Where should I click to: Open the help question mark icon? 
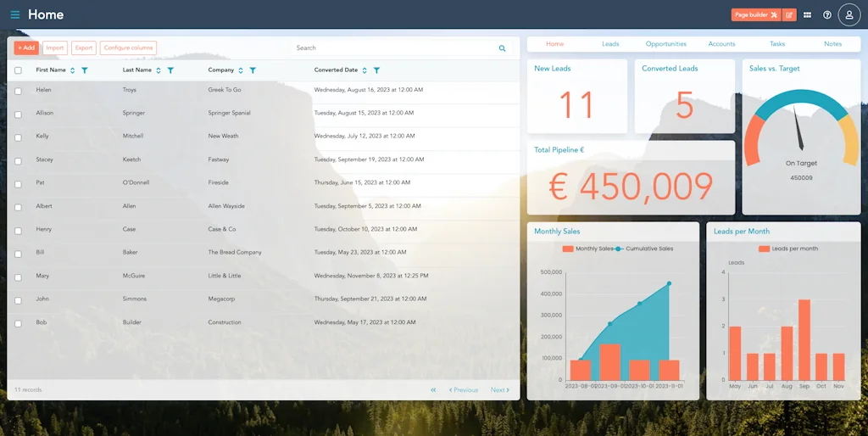tap(827, 15)
